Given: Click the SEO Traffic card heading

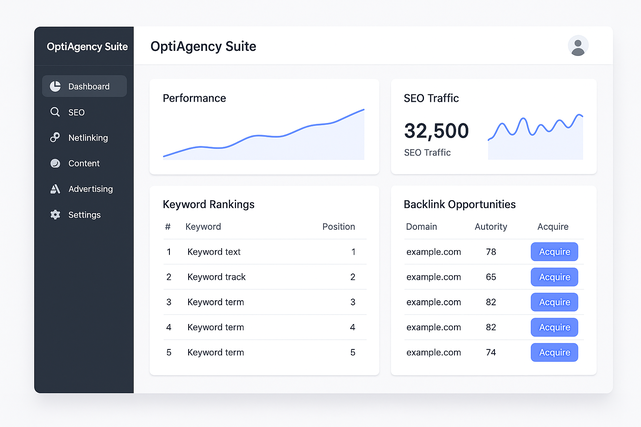Looking at the screenshot, I should point(431,98).
